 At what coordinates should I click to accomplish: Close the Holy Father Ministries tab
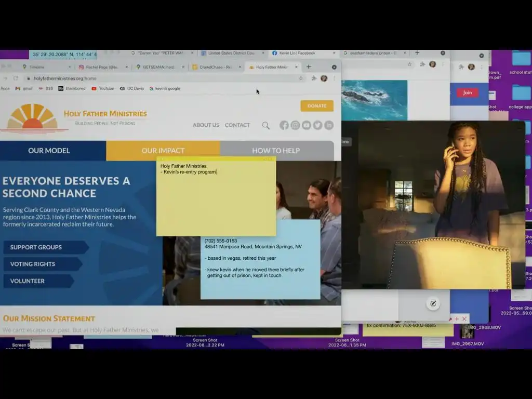296,67
